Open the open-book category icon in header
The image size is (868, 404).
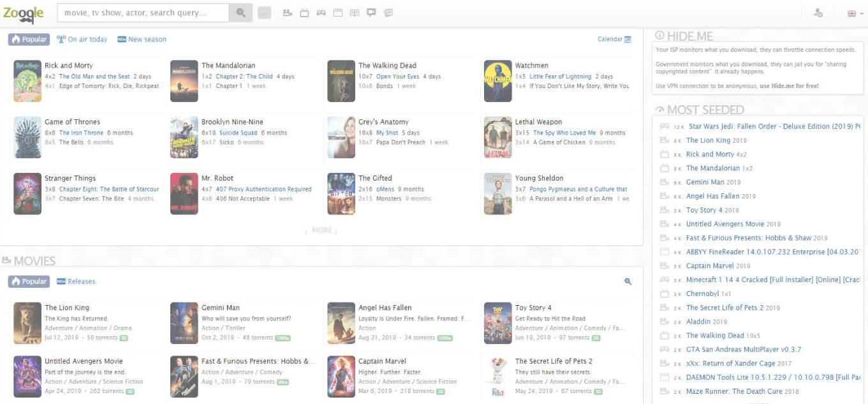pos(355,13)
